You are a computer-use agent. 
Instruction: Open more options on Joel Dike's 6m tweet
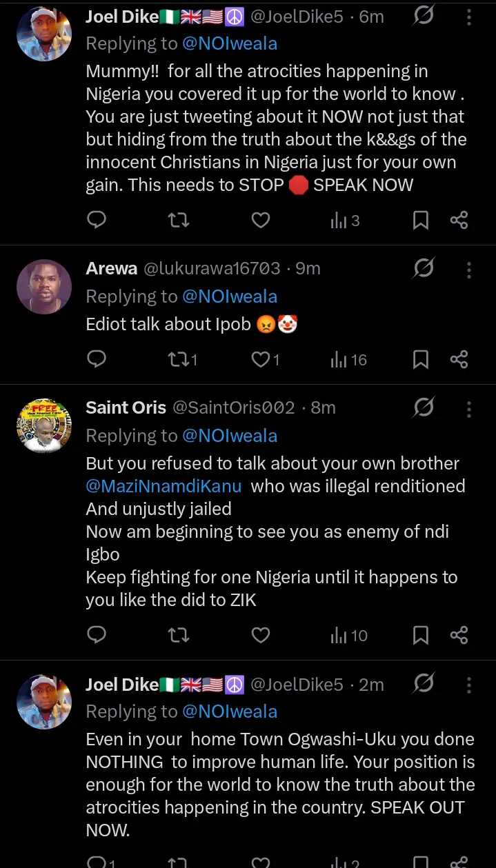[x=469, y=17]
